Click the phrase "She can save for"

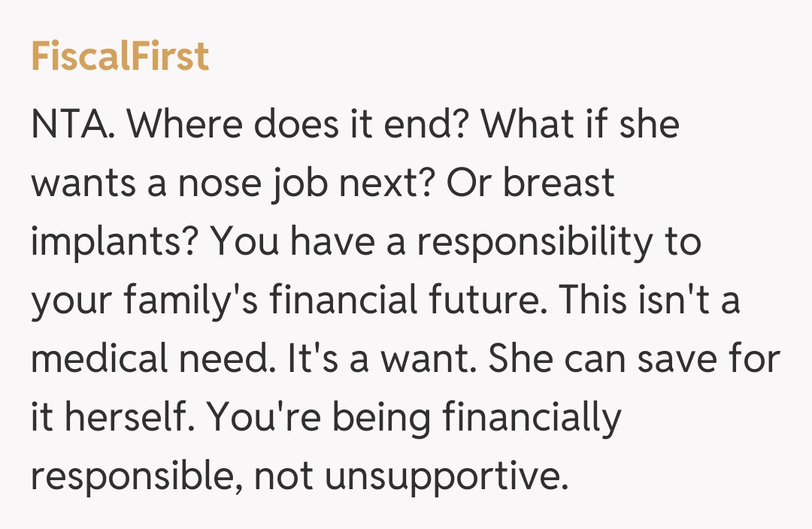pyautogui.click(x=634, y=361)
